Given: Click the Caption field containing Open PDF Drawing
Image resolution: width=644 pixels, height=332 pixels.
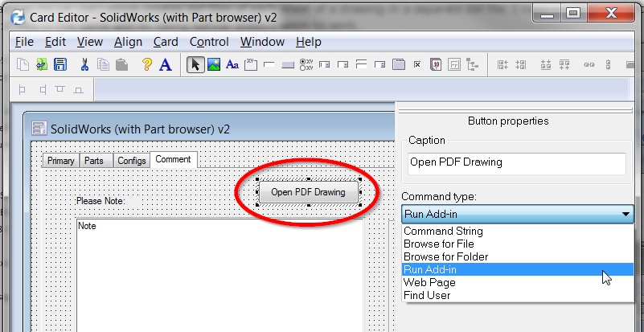Looking at the screenshot, I should [517, 162].
